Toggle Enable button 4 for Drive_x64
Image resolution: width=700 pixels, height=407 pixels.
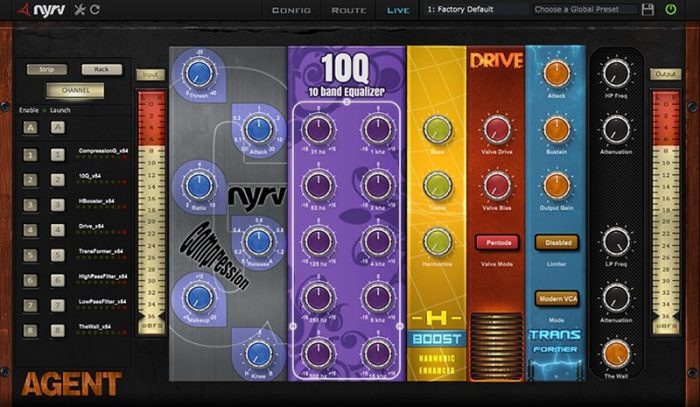click(x=31, y=228)
